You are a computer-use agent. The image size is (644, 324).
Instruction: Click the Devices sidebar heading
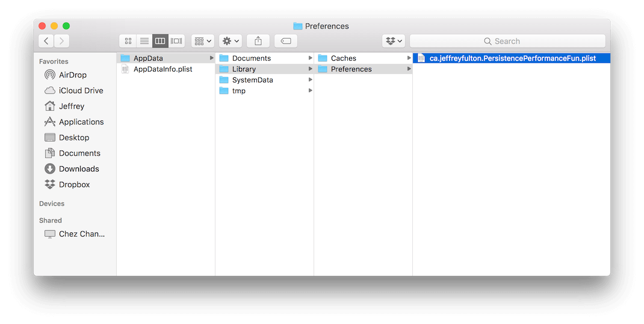(52, 204)
